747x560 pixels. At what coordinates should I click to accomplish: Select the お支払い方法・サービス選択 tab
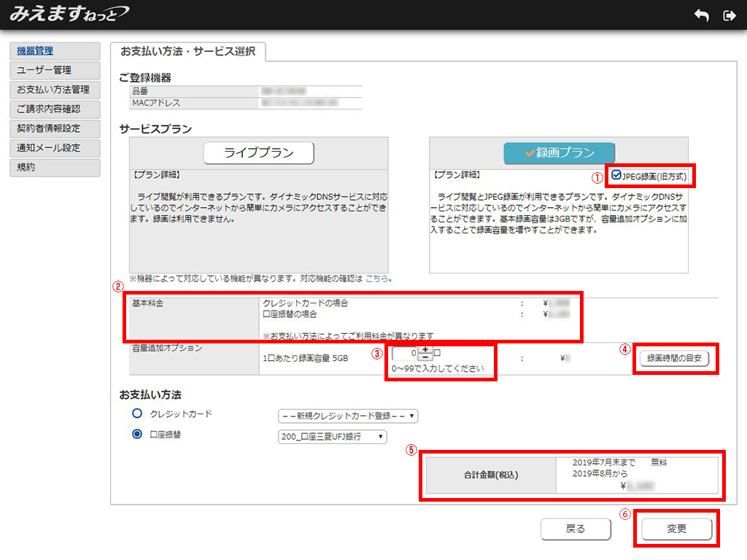pos(187,52)
